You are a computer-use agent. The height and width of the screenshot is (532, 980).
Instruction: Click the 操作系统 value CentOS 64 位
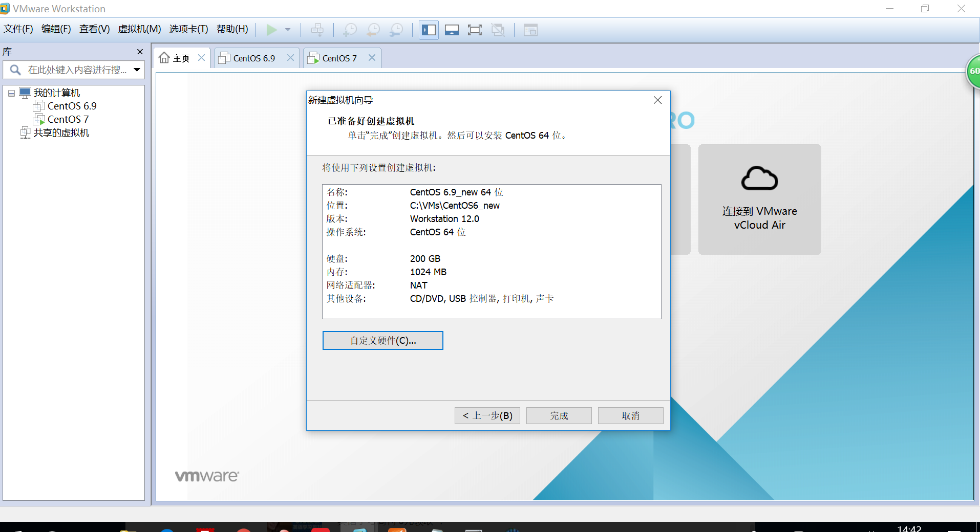(x=438, y=232)
